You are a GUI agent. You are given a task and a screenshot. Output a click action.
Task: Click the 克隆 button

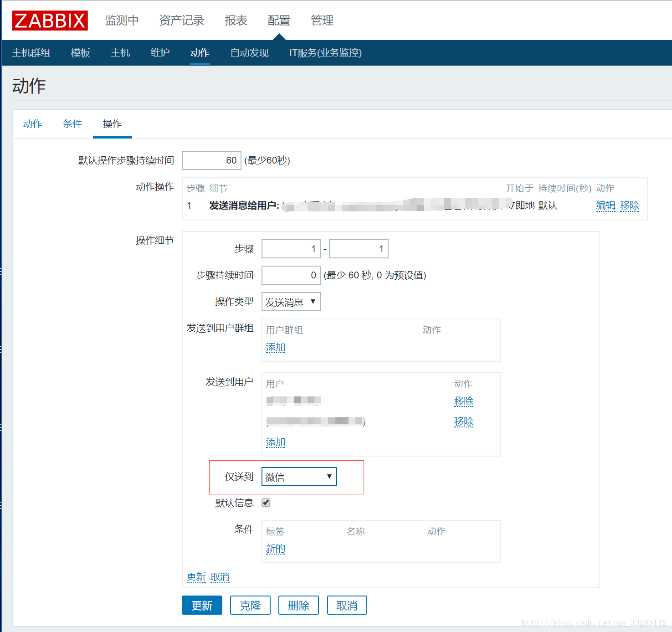tap(250, 605)
